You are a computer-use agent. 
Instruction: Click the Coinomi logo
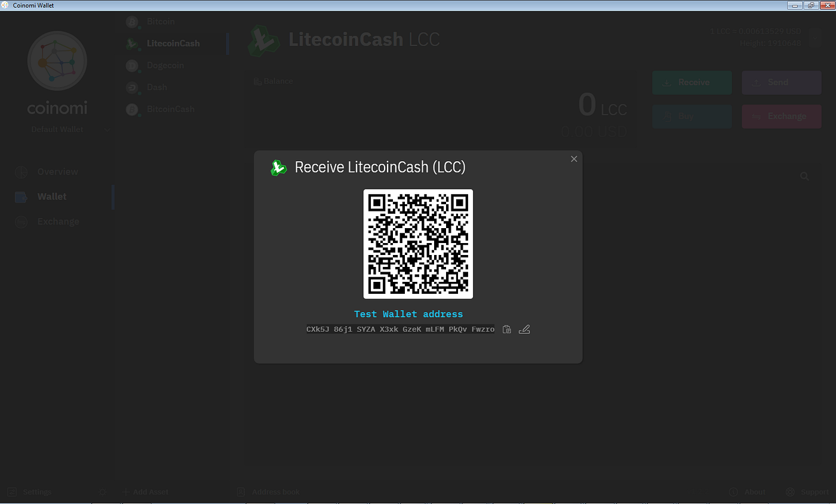click(57, 61)
